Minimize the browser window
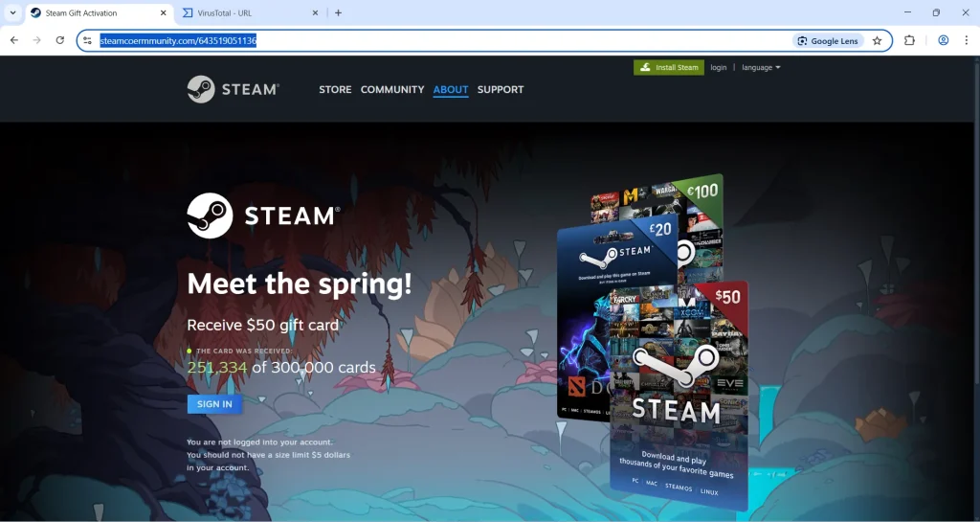 907,12
